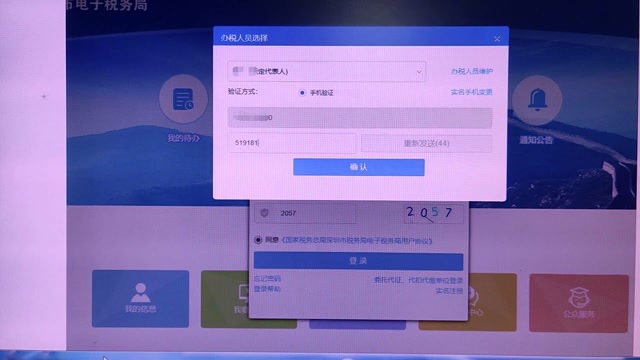This screenshot has height=360, width=640.
Task: Select 手机验证 radio button
Action: tap(302, 93)
